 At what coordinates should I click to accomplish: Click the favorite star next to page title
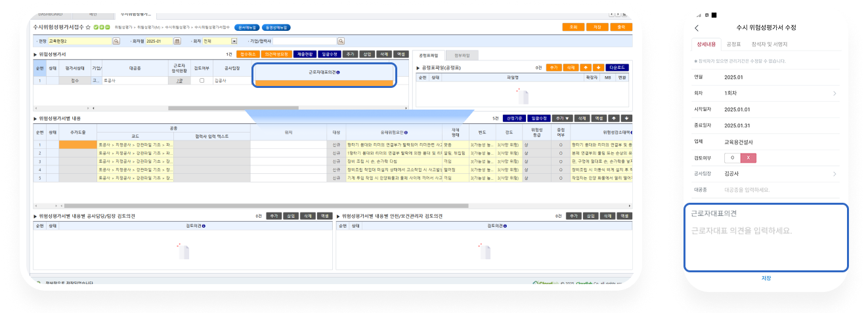click(88, 28)
